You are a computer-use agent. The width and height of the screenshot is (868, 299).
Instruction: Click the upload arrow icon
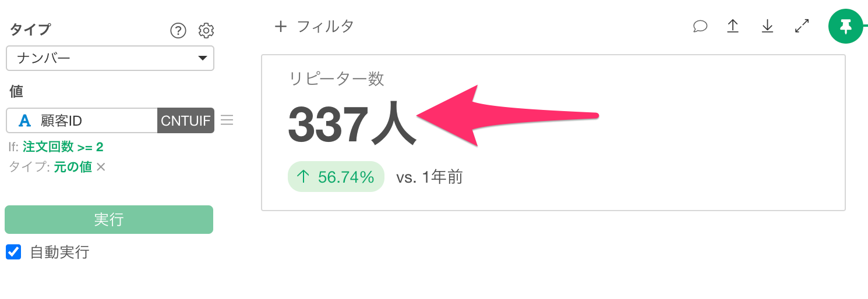coord(733,26)
